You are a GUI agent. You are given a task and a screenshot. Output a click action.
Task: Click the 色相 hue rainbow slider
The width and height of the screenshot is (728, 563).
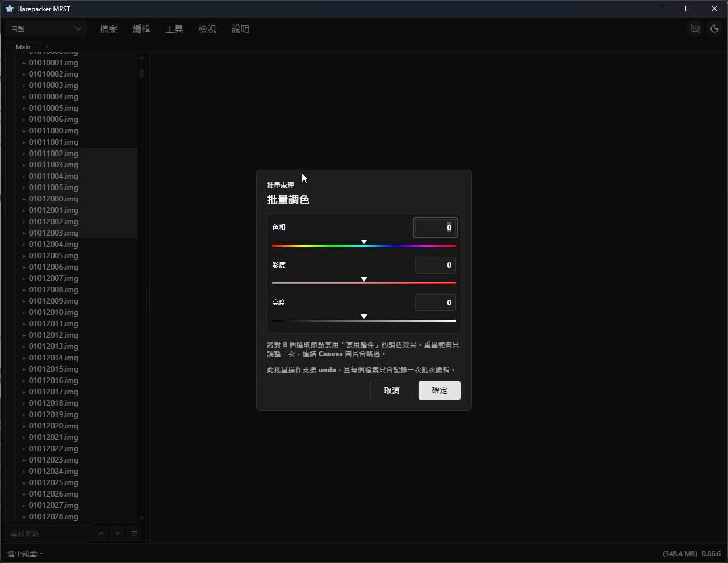(364, 246)
